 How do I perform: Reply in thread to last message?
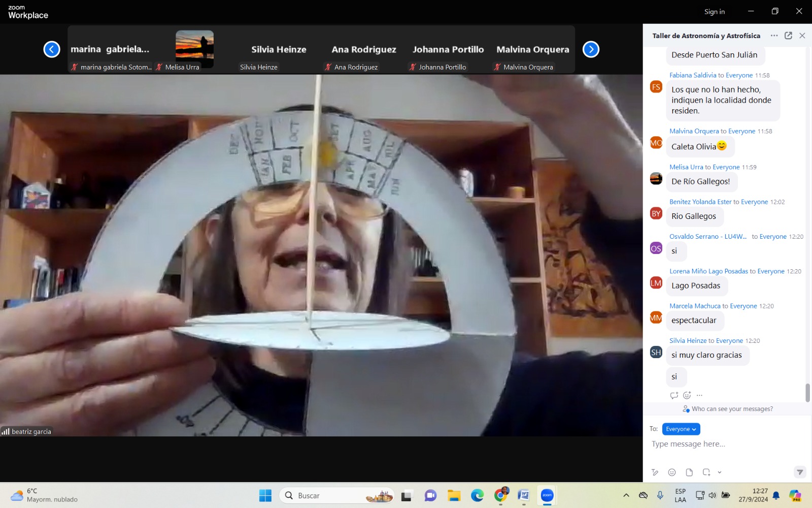[674, 395]
